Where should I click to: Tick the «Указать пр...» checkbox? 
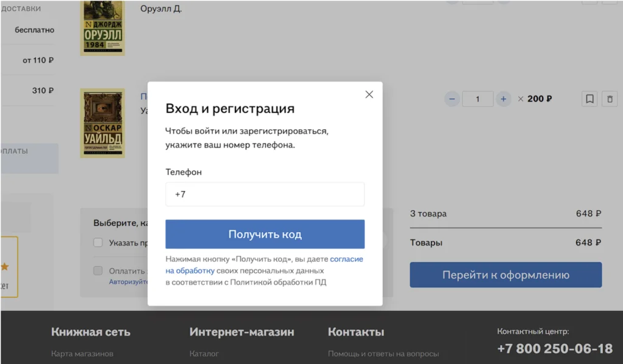tap(98, 243)
